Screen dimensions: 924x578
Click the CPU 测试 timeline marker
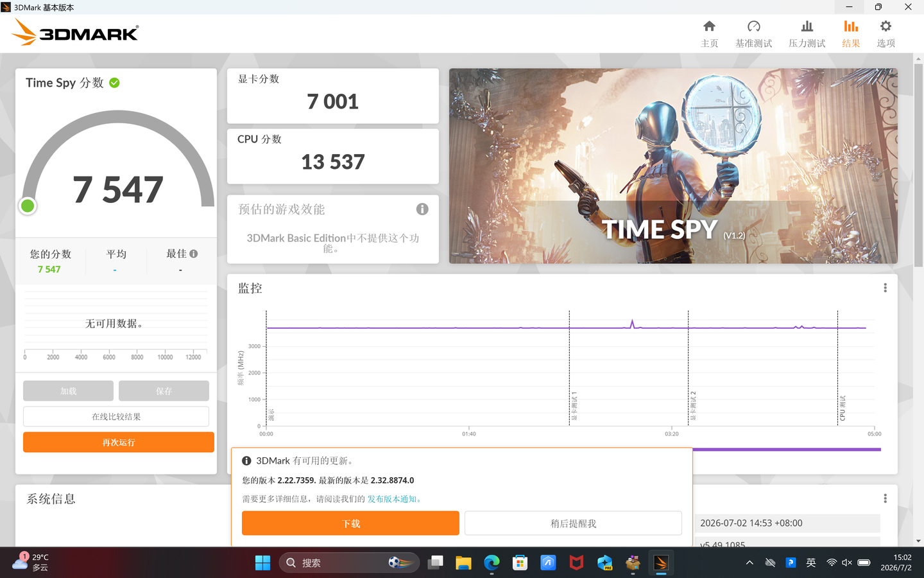click(843, 408)
